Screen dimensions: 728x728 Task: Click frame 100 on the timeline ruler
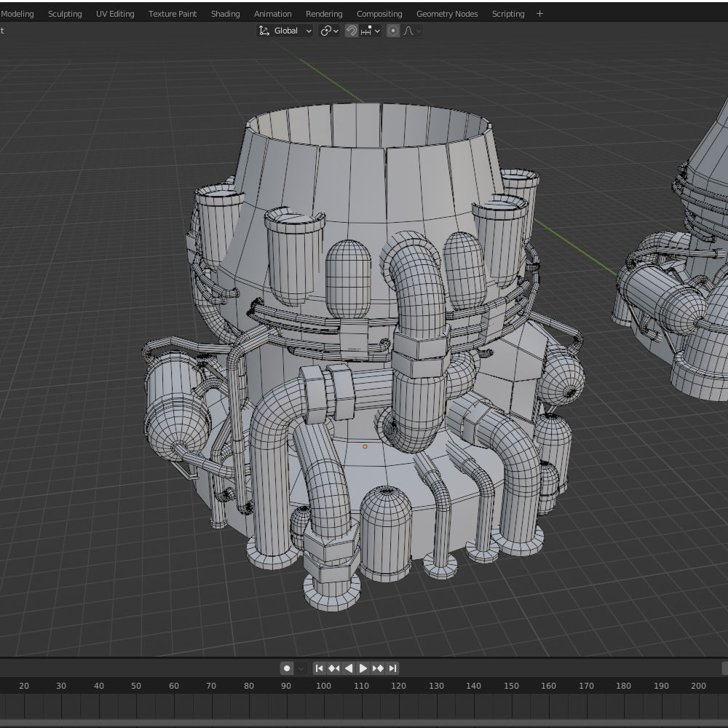[324, 686]
